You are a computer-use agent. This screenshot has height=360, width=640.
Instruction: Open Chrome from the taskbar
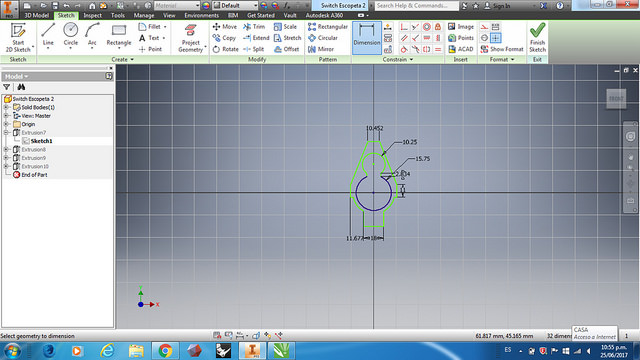[165, 351]
